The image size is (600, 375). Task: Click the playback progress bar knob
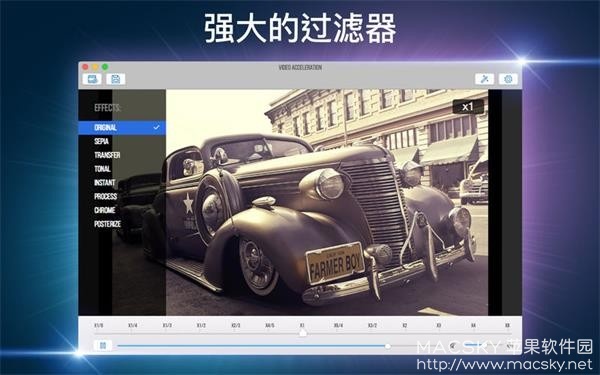coord(388,346)
